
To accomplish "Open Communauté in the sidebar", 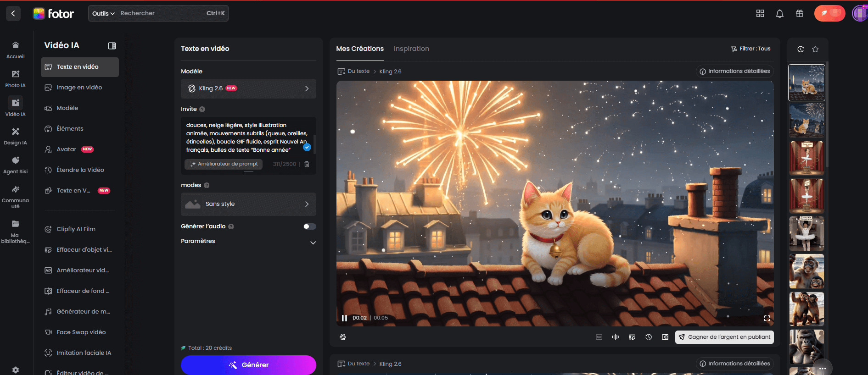I will pos(15,197).
